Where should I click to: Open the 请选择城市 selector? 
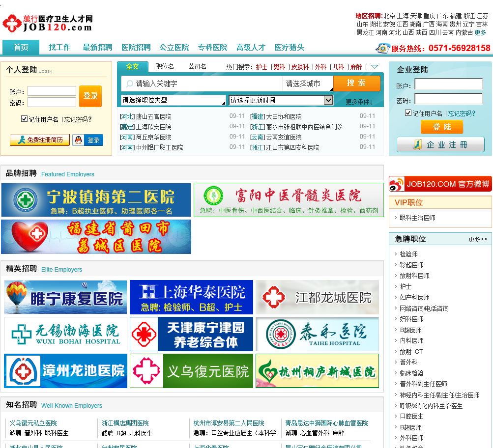[308, 84]
